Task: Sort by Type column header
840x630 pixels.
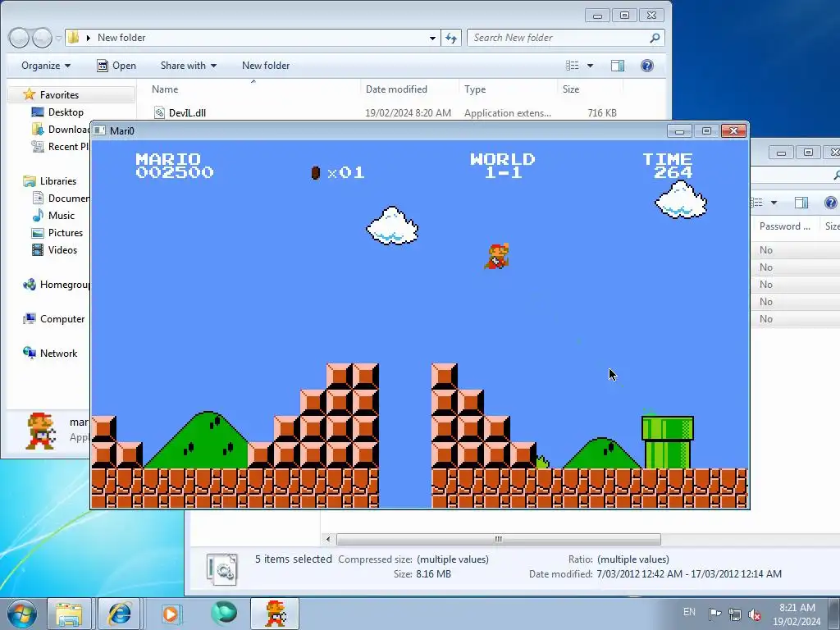Action: pos(475,89)
